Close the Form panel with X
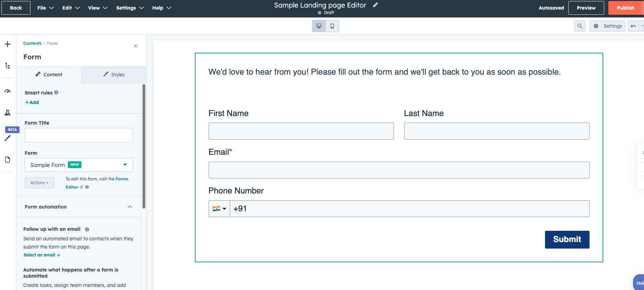The image size is (644, 290). 136,46
